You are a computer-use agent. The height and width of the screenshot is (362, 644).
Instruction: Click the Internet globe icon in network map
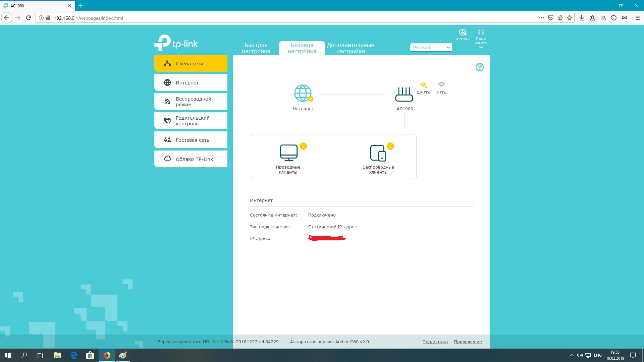tap(303, 93)
